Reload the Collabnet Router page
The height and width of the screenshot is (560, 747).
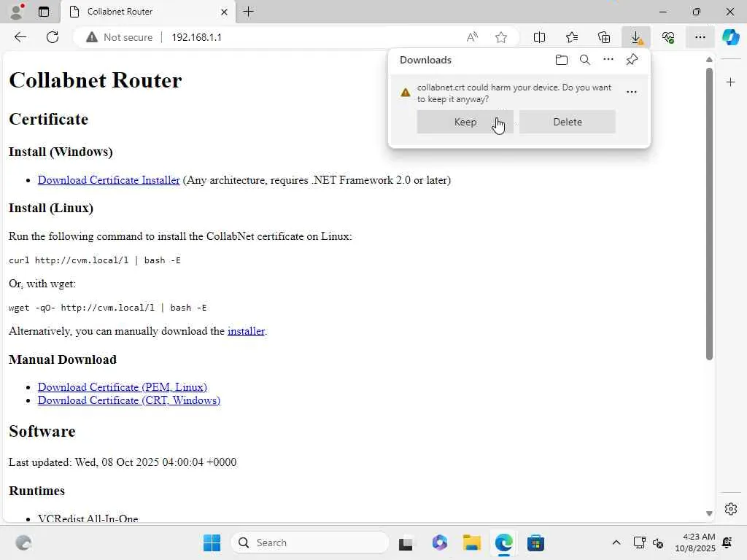click(x=53, y=37)
